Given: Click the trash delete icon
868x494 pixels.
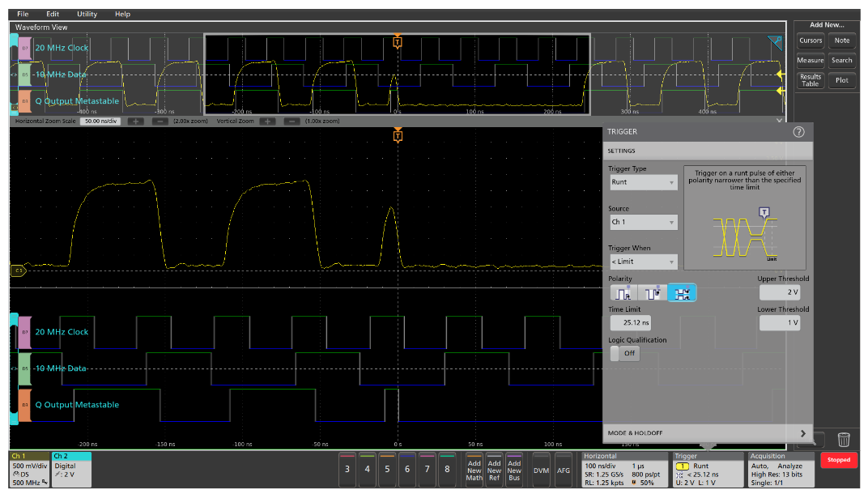Looking at the screenshot, I should pyautogui.click(x=844, y=439).
